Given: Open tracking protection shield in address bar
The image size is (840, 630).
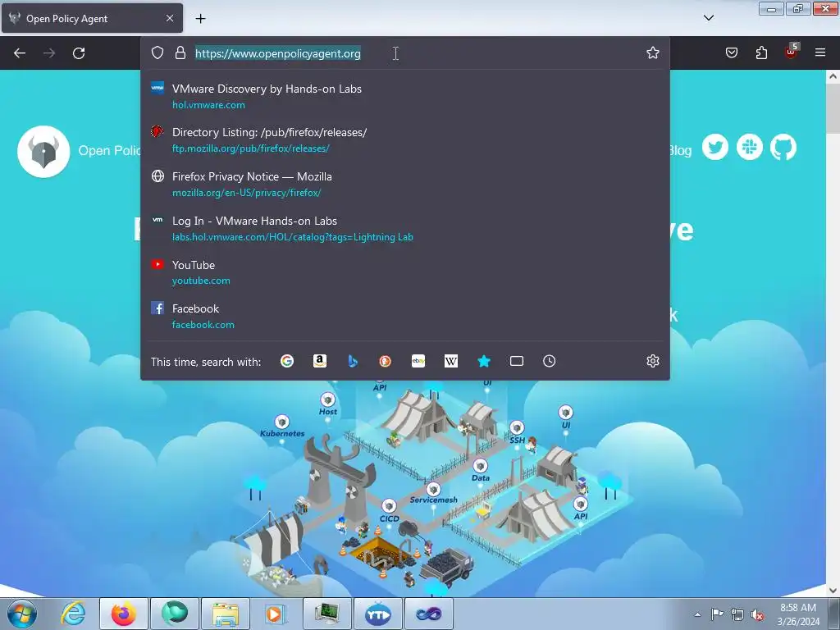Looking at the screenshot, I should (157, 52).
